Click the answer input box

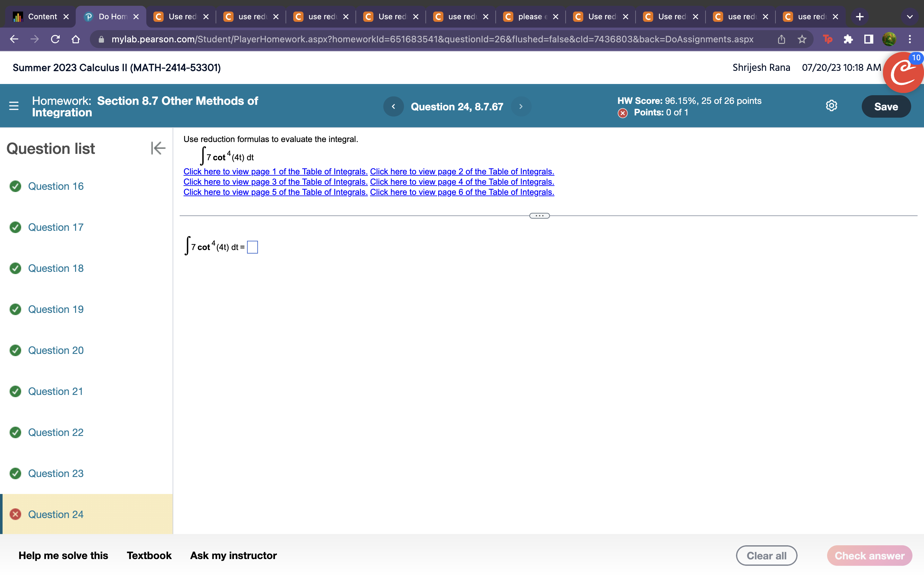[x=252, y=247]
